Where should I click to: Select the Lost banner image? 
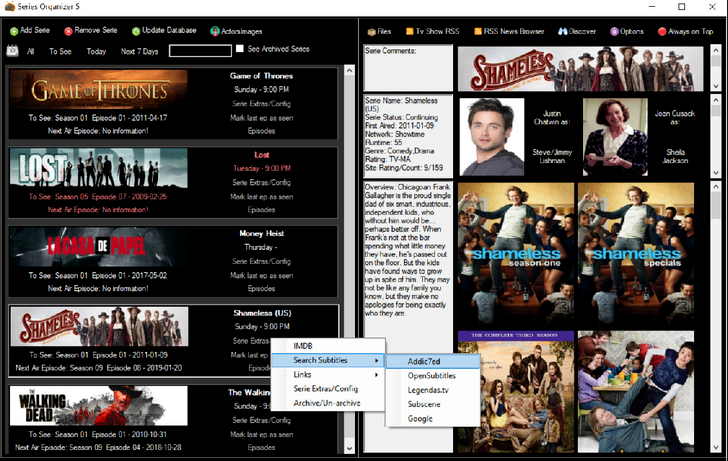(x=98, y=168)
